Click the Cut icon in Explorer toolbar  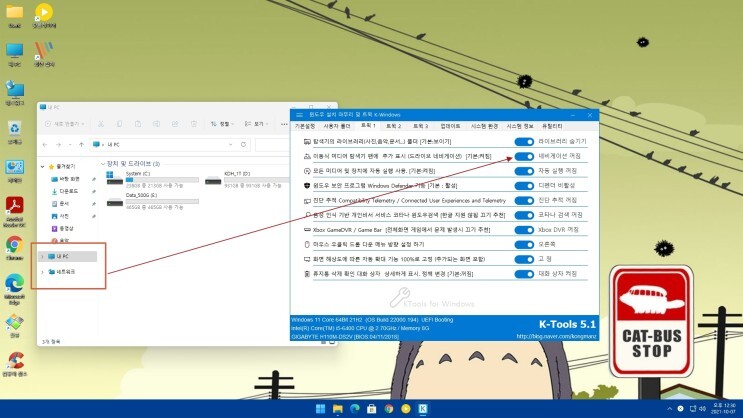click(x=101, y=124)
